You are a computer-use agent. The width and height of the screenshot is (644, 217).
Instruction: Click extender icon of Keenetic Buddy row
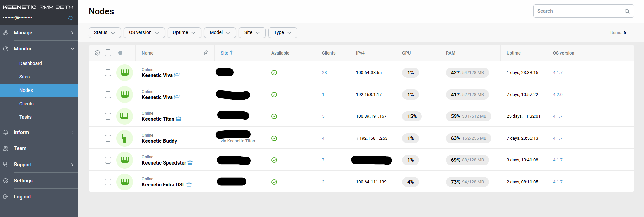click(x=125, y=138)
